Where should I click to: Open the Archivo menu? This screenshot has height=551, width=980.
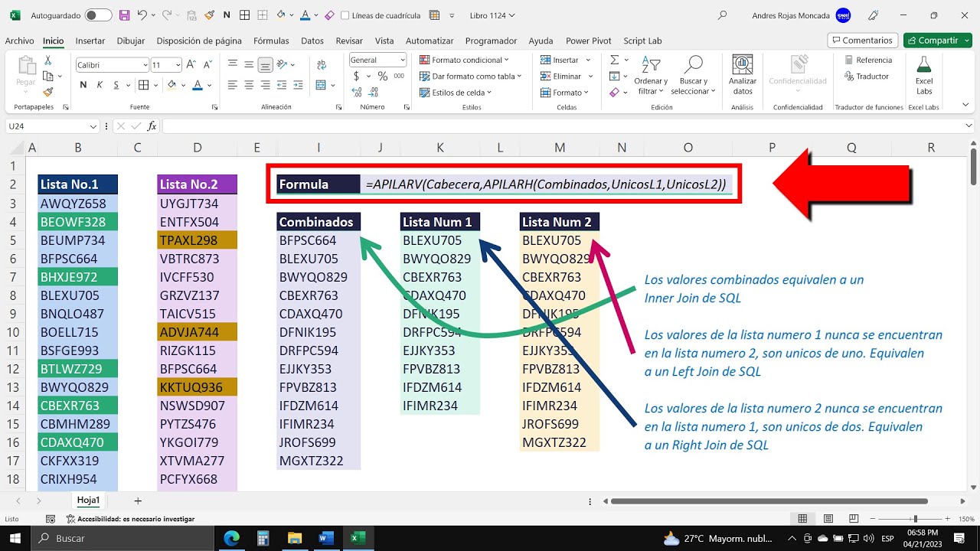click(19, 41)
